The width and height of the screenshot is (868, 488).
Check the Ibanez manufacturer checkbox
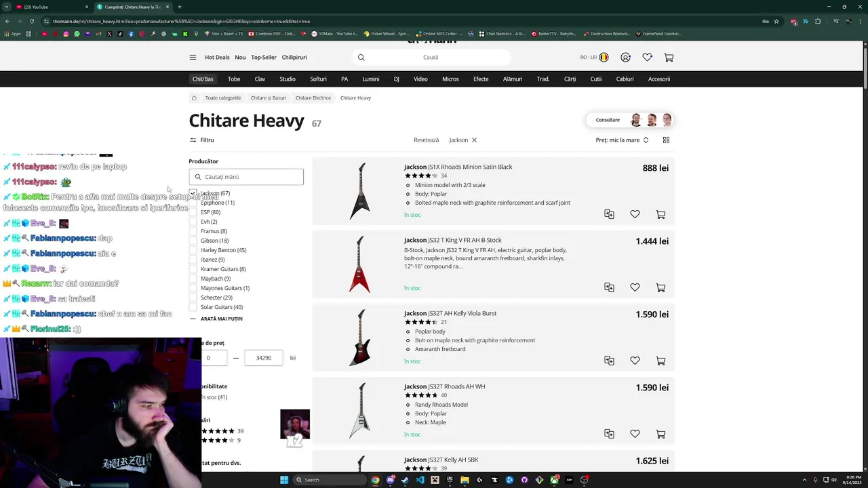coord(193,260)
